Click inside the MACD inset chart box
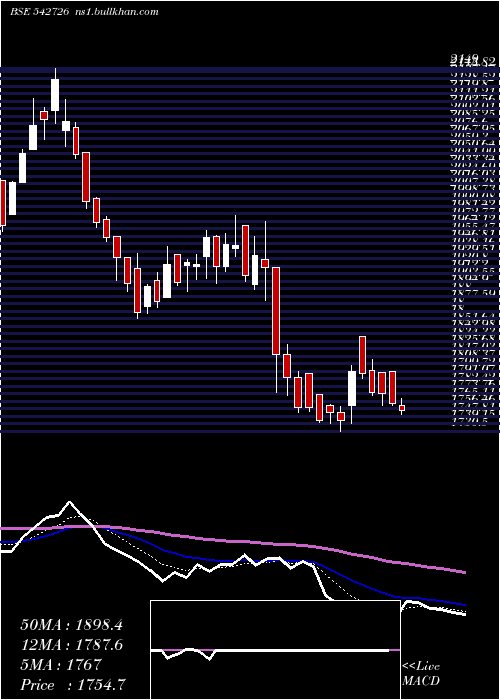 (275, 650)
